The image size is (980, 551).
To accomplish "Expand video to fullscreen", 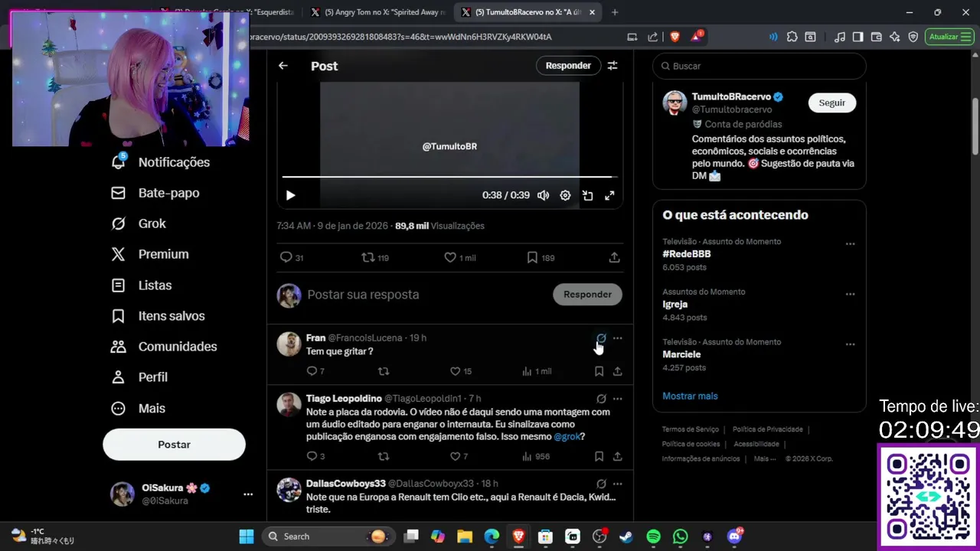I will coord(609,195).
